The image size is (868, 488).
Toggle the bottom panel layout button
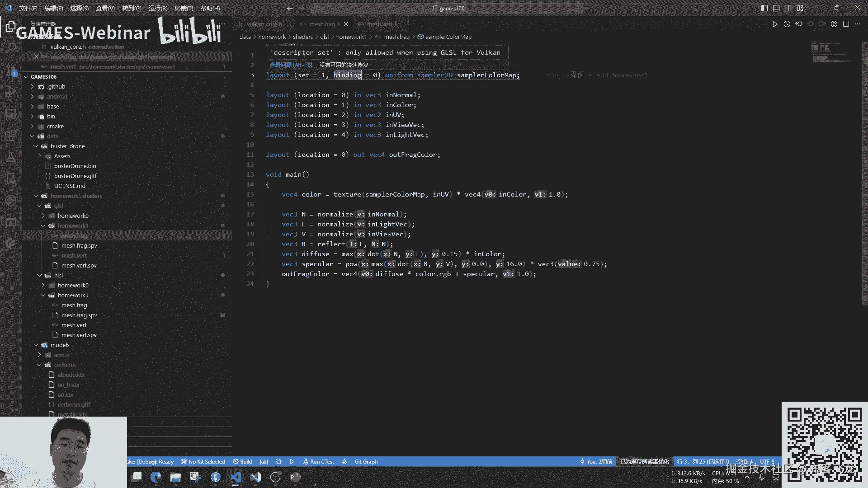pyautogui.click(x=776, y=8)
